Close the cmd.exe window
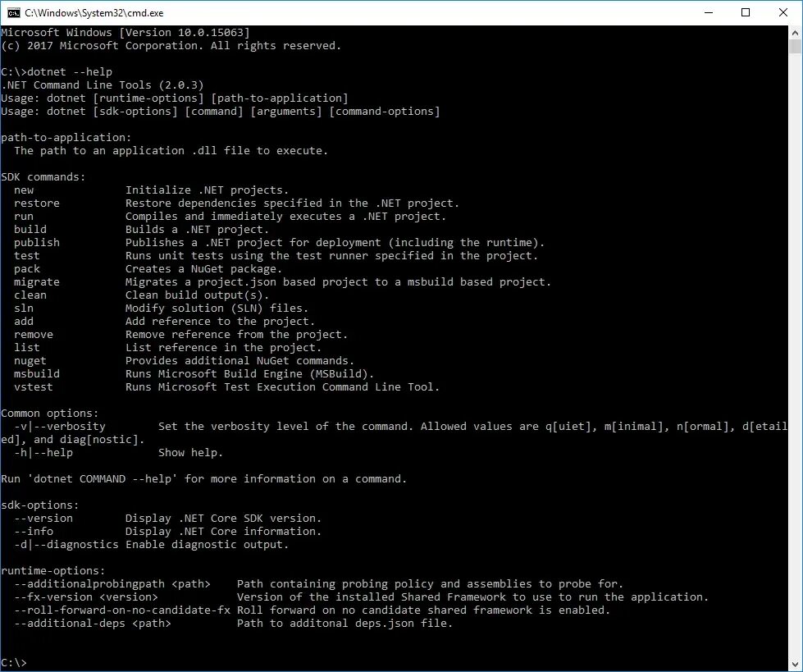The height and width of the screenshot is (672, 803). click(x=783, y=13)
